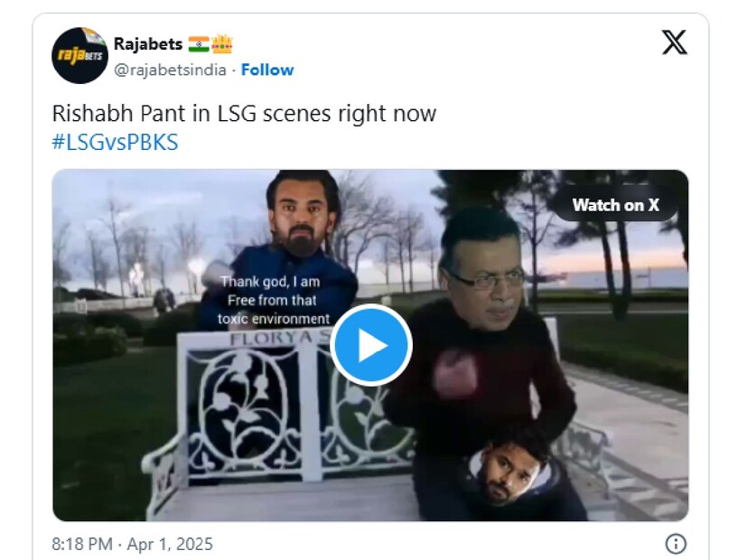Open the Rajabets display name link
The height and width of the screenshot is (560, 747).
tap(147, 44)
